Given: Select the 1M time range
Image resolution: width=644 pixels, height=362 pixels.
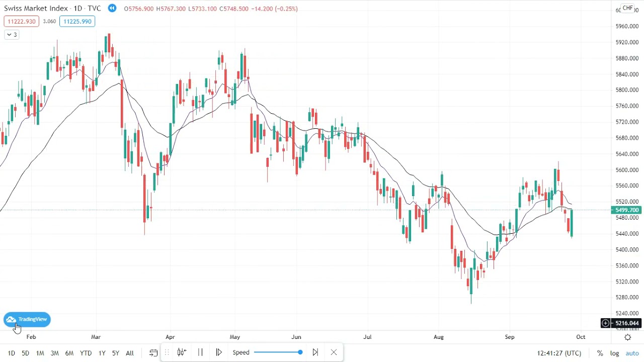Looking at the screenshot, I should [40, 353].
